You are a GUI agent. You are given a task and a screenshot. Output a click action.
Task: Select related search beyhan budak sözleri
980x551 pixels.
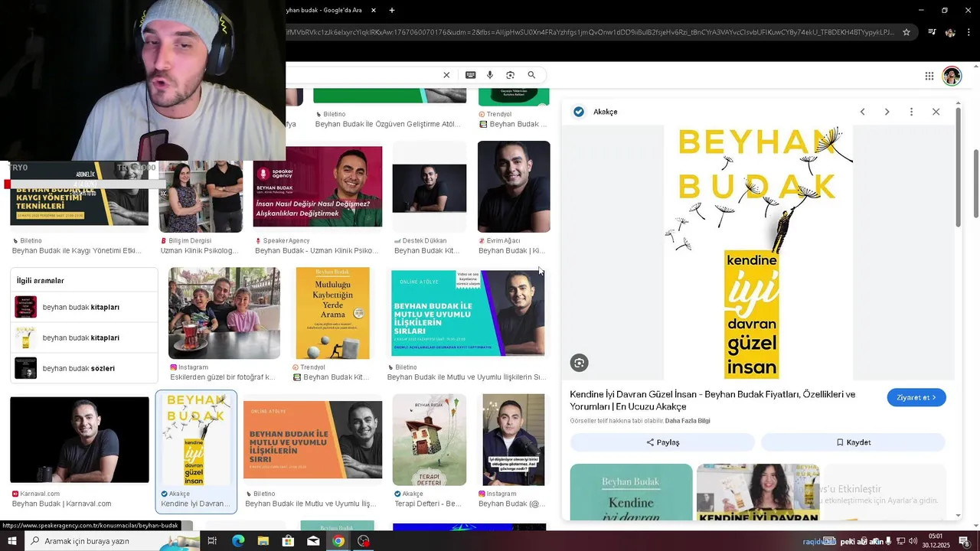[x=84, y=368]
